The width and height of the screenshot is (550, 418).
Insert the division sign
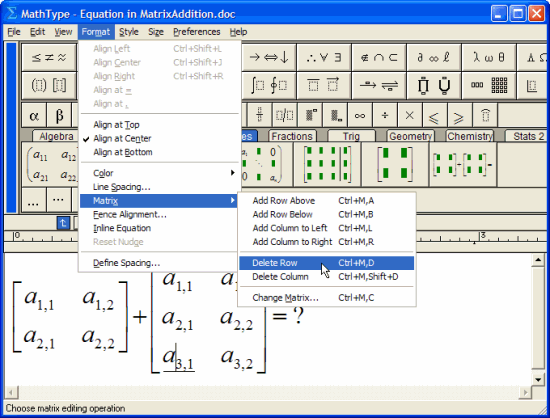click(385, 115)
